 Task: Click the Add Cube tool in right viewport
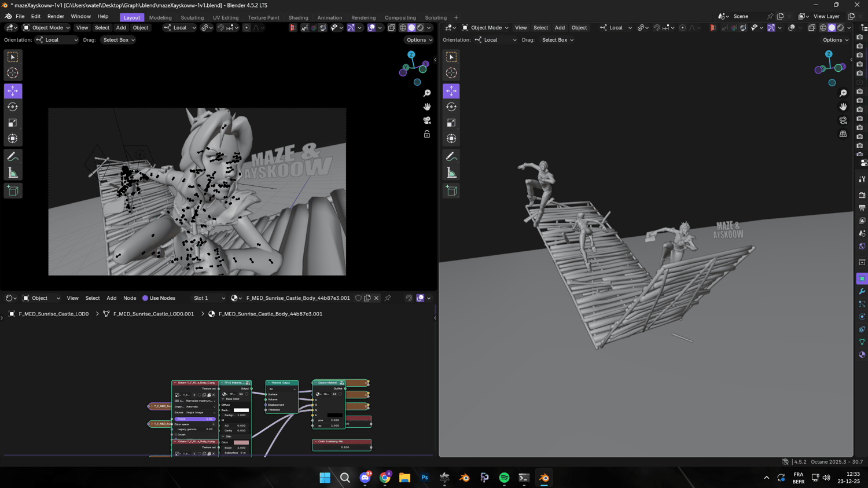pos(451,191)
